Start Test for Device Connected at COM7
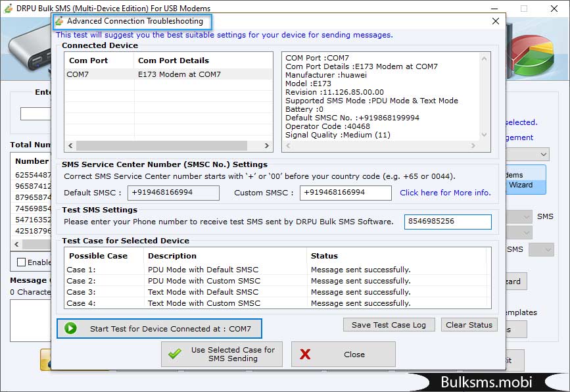The height and width of the screenshot is (392, 570). [159, 328]
